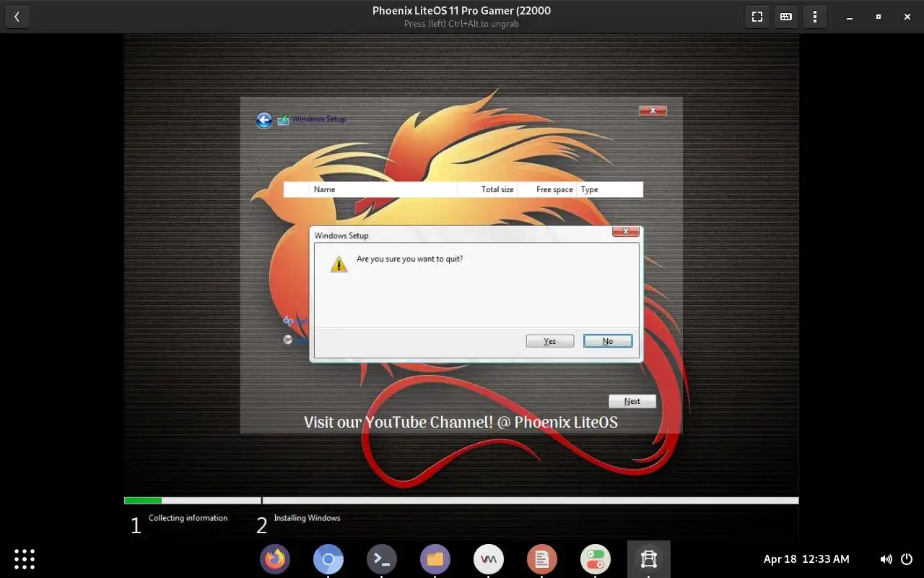The height and width of the screenshot is (578, 924).
Task: Select the Free space column header
Action: coord(547,189)
